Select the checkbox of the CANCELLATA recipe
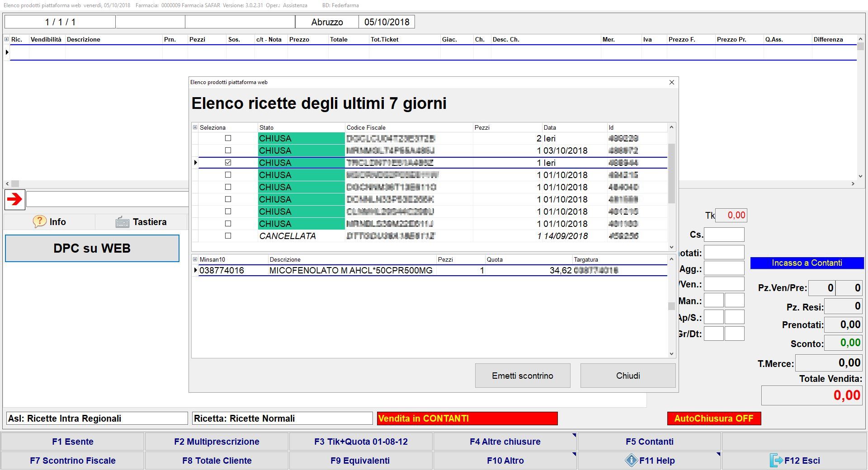The image size is (868, 470). click(x=228, y=236)
